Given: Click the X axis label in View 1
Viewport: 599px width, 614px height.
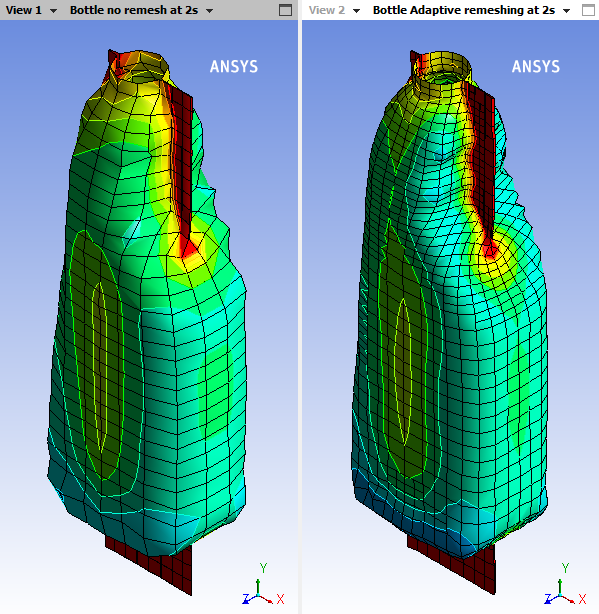Looking at the screenshot, I should coord(280,599).
